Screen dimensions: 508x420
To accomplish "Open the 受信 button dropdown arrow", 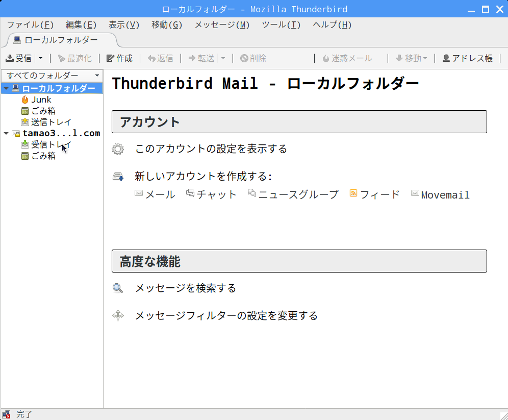I will coord(40,58).
